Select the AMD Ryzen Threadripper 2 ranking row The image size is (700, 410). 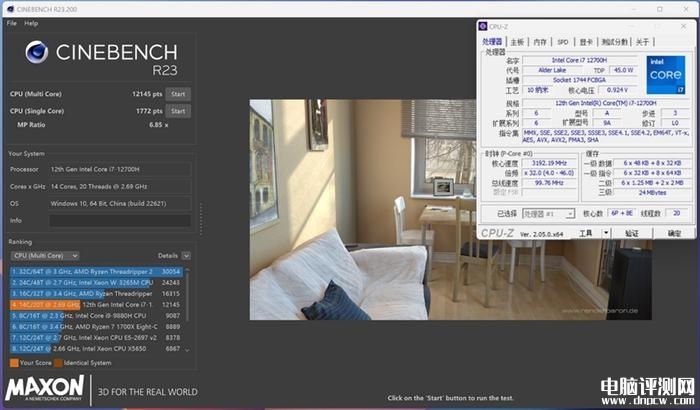coord(96,272)
